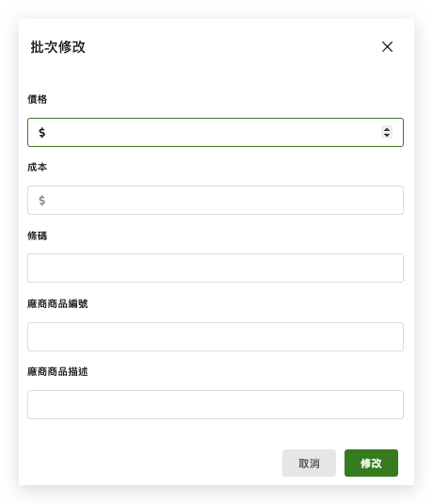
Task: Click empty dialog footer beside 取消 button
Action: click(151, 463)
